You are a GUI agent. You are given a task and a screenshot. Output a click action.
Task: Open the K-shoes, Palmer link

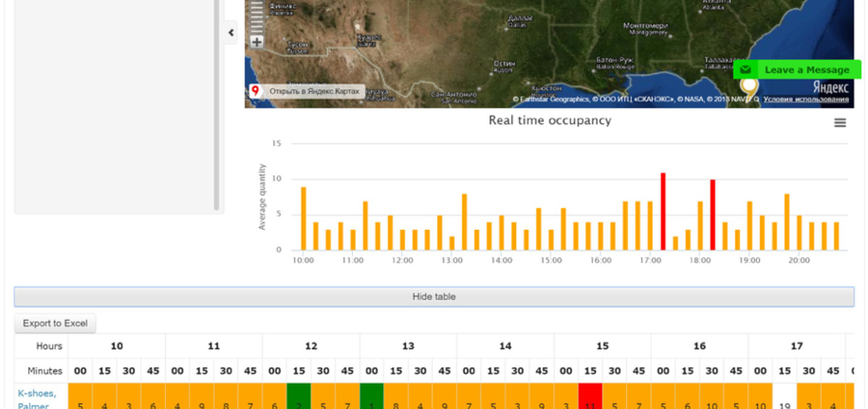click(x=37, y=399)
